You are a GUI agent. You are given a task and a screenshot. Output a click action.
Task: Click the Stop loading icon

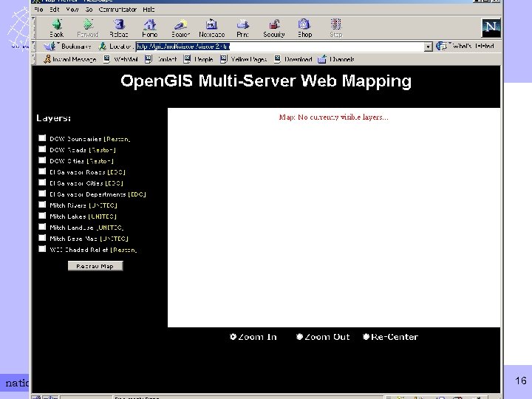(x=336, y=24)
